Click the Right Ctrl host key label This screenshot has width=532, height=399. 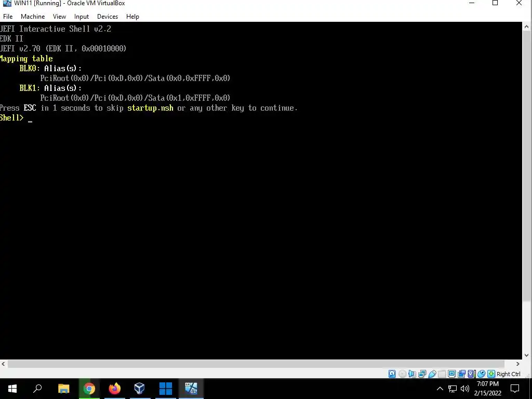tap(508, 374)
